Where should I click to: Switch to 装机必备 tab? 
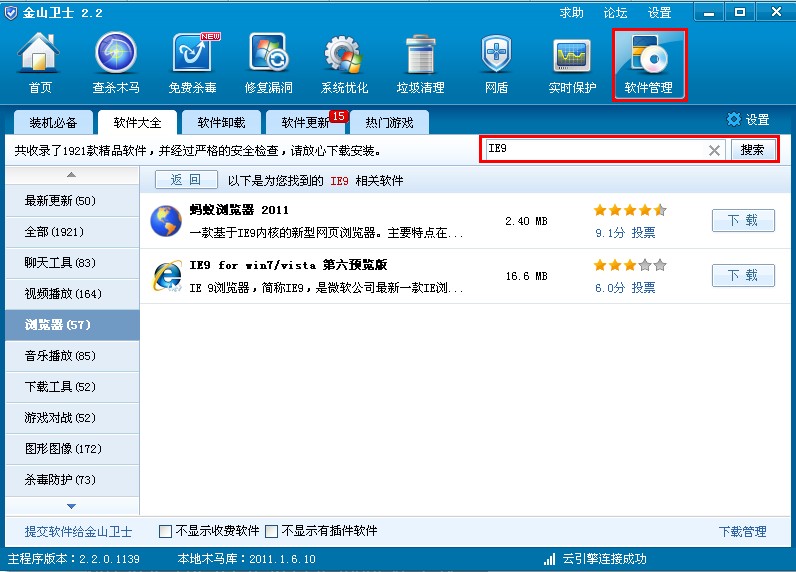pos(53,122)
